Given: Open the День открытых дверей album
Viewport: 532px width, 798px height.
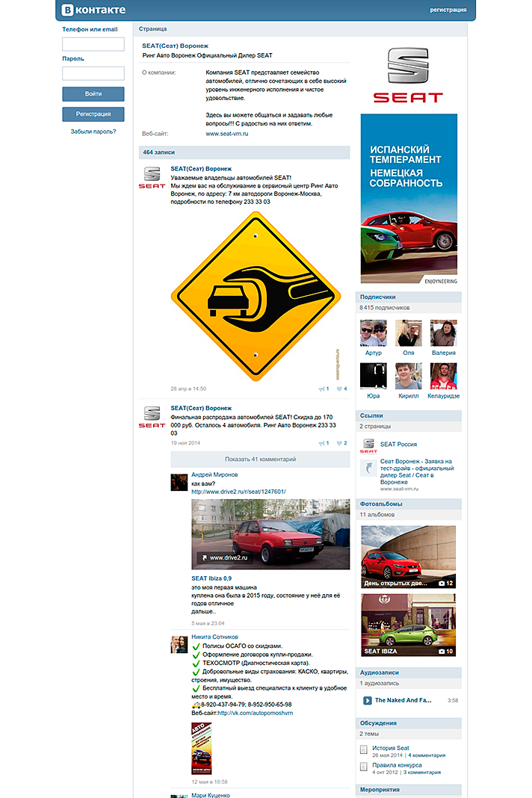Looking at the screenshot, I should click(408, 557).
